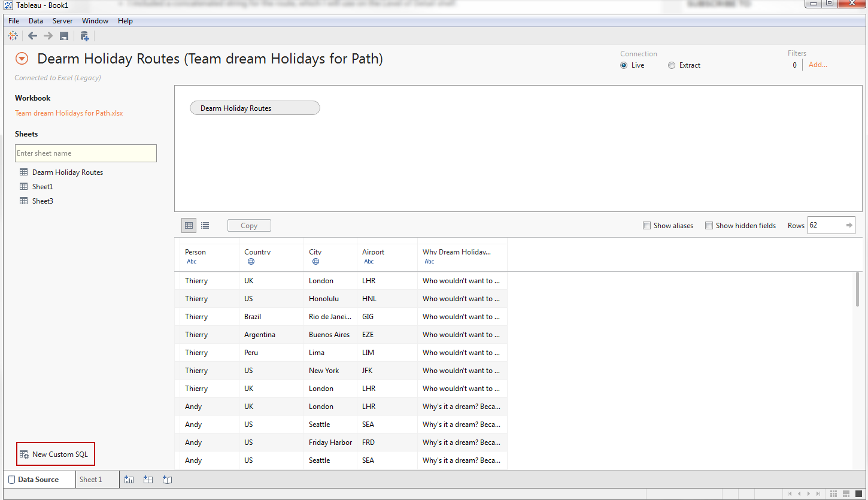Click the Person column header

click(209, 257)
